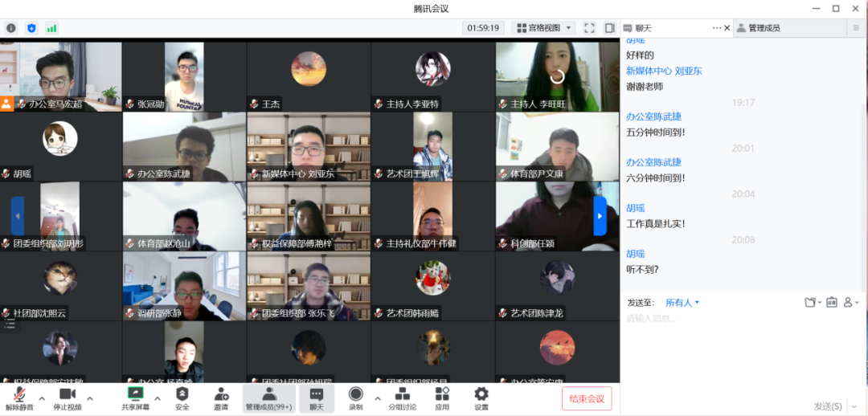The width and height of the screenshot is (868, 416).
Task: Click the 共享屏幕 share screen icon
Action: 135,397
